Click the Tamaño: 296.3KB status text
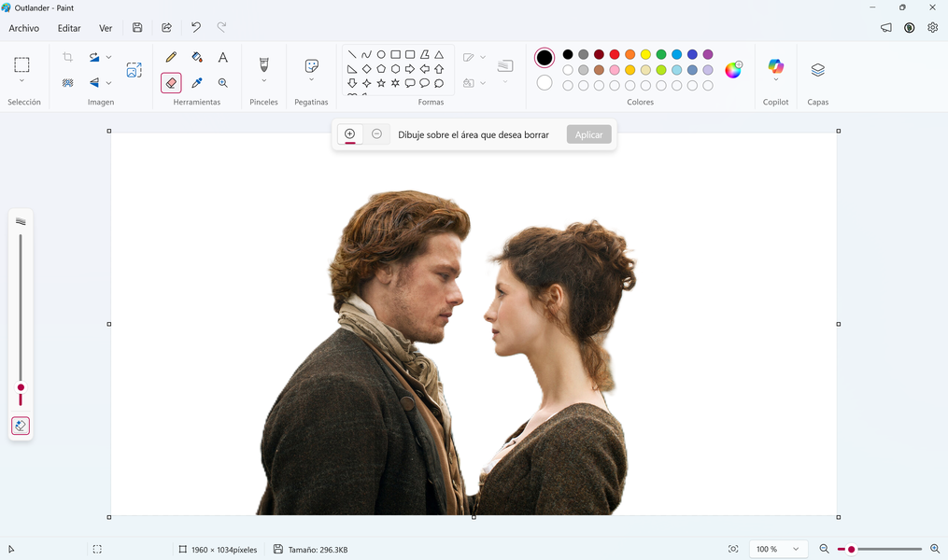The width and height of the screenshot is (948, 560). 318,550
